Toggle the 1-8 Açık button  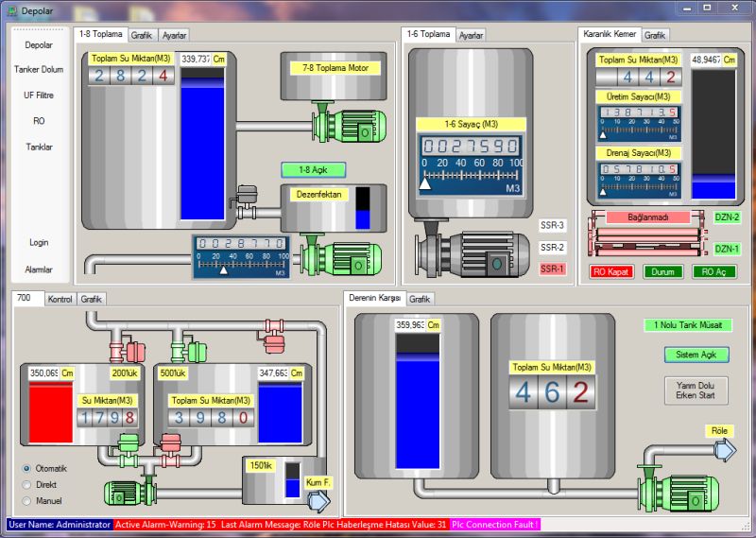[x=313, y=170]
